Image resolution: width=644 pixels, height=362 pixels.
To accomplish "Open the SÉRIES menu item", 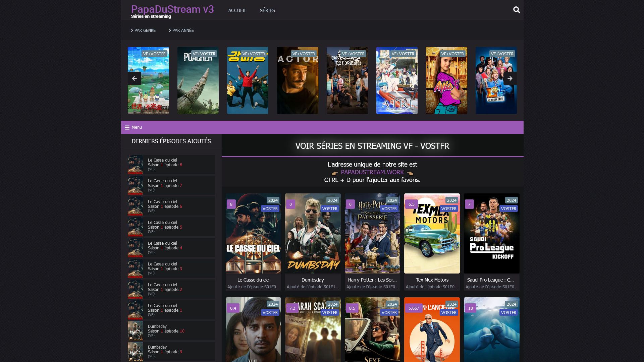I will tap(267, 10).
